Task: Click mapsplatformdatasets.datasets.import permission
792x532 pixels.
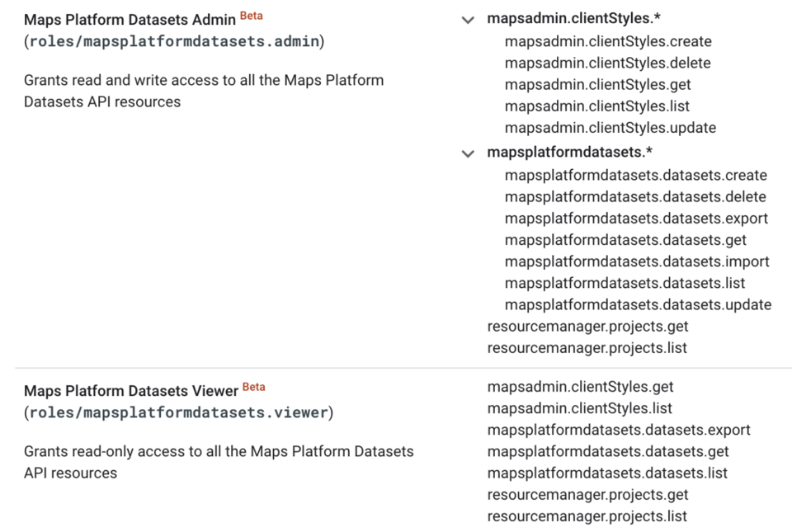Action: coord(637,261)
